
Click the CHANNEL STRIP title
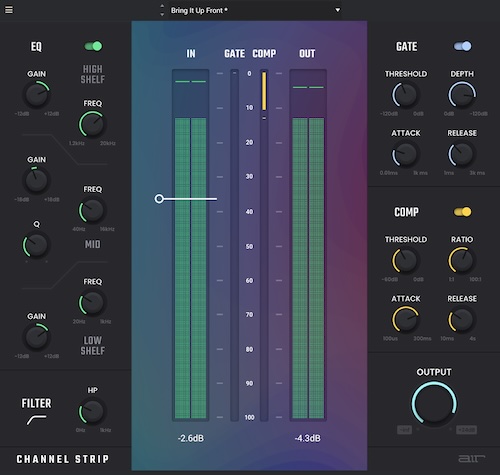tap(63, 459)
